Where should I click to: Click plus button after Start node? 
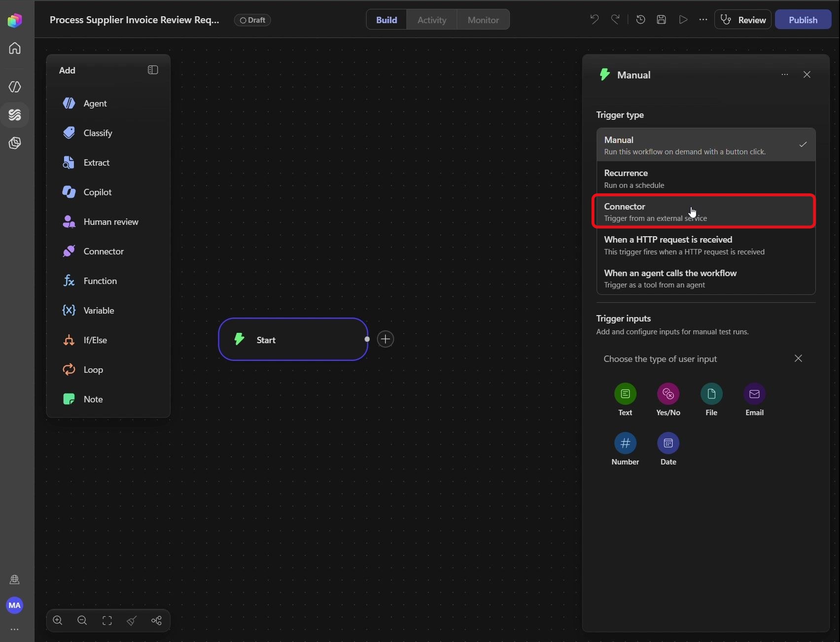[x=385, y=339]
